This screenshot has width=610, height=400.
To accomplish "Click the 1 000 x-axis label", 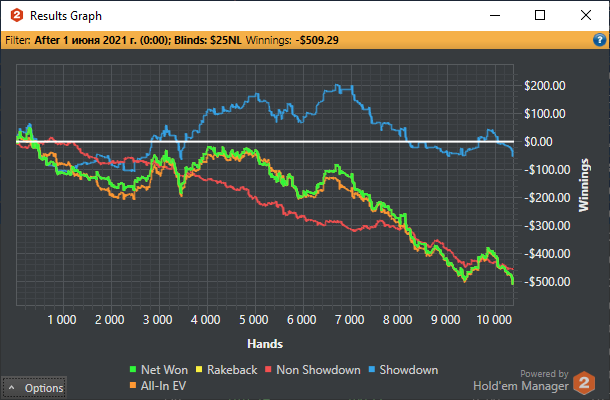I will [62, 320].
